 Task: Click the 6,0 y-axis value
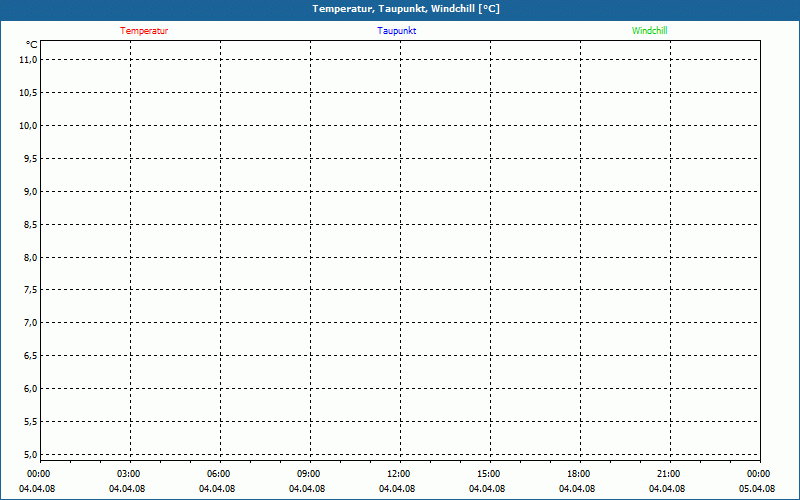[x=31, y=388]
